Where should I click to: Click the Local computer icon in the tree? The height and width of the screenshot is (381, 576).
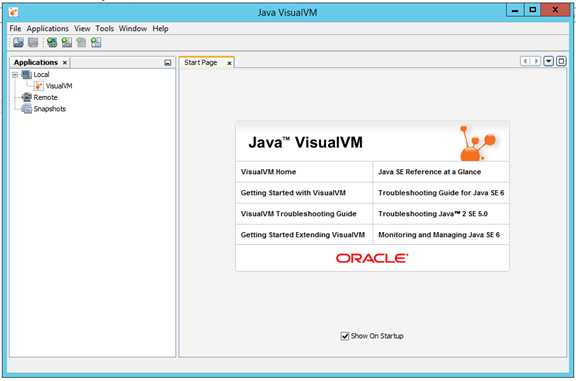pyautogui.click(x=26, y=75)
